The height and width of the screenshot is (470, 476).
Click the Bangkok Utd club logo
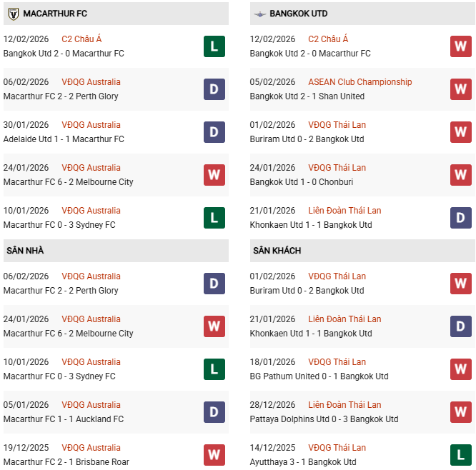(260, 14)
